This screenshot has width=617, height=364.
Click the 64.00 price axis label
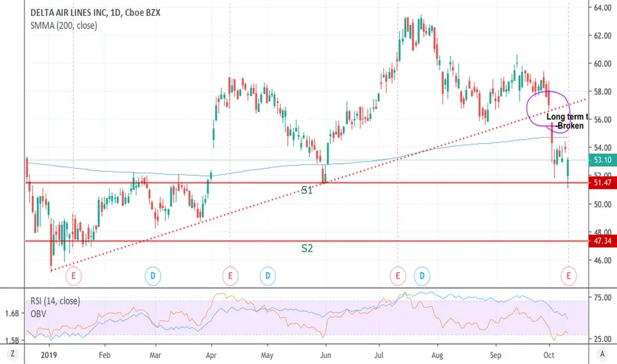602,7
